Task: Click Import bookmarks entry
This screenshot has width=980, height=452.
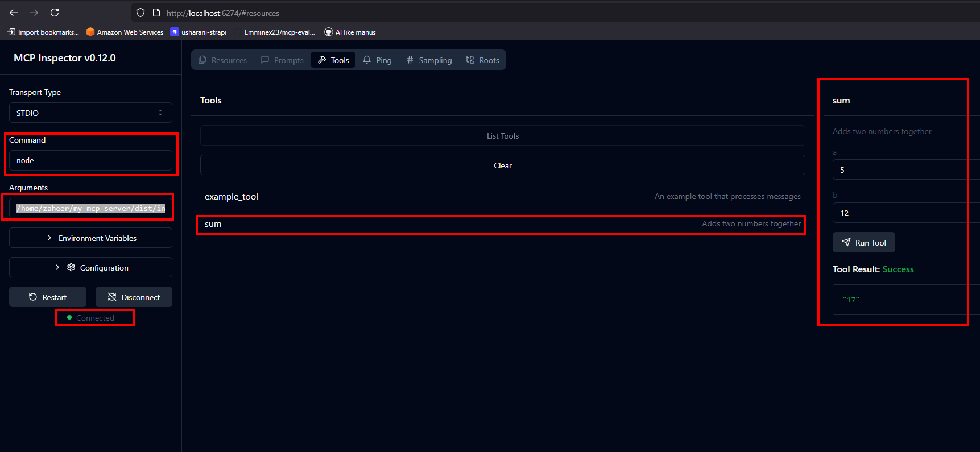Action: point(43,32)
